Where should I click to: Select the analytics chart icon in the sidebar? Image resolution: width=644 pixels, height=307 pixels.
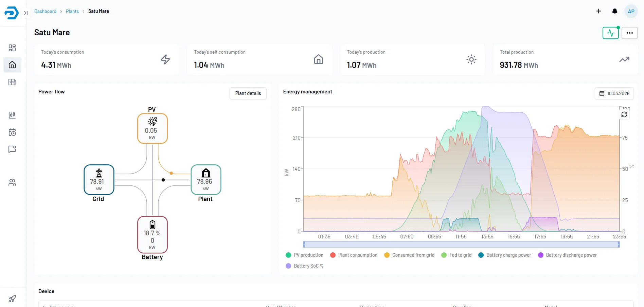coord(12,115)
